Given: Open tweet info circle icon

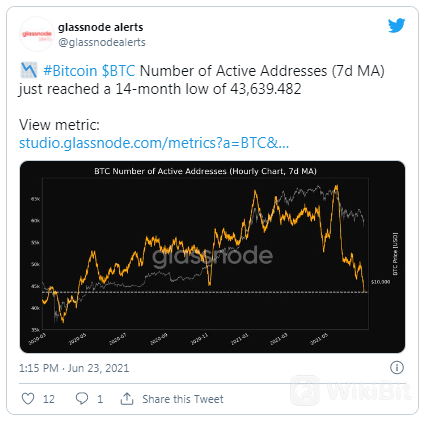Looking at the screenshot, I should (x=397, y=368).
